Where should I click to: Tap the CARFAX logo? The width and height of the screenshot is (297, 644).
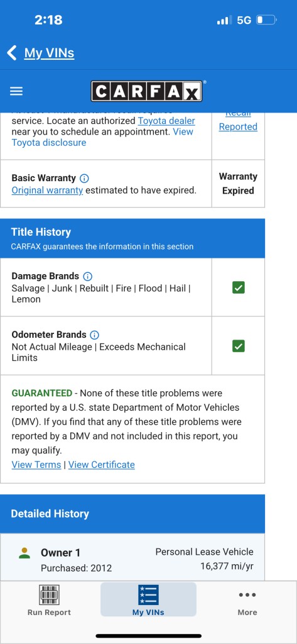click(x=146, y=91)
